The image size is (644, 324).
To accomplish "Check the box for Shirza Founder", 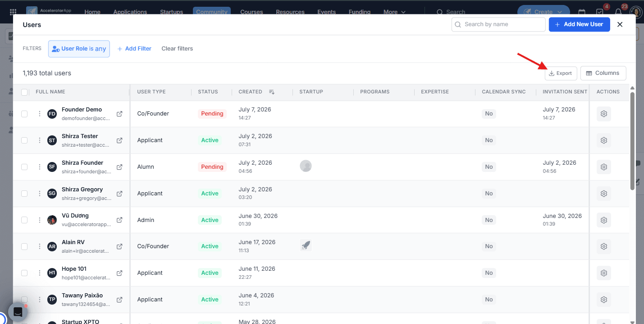I will [x=24, y=167].
